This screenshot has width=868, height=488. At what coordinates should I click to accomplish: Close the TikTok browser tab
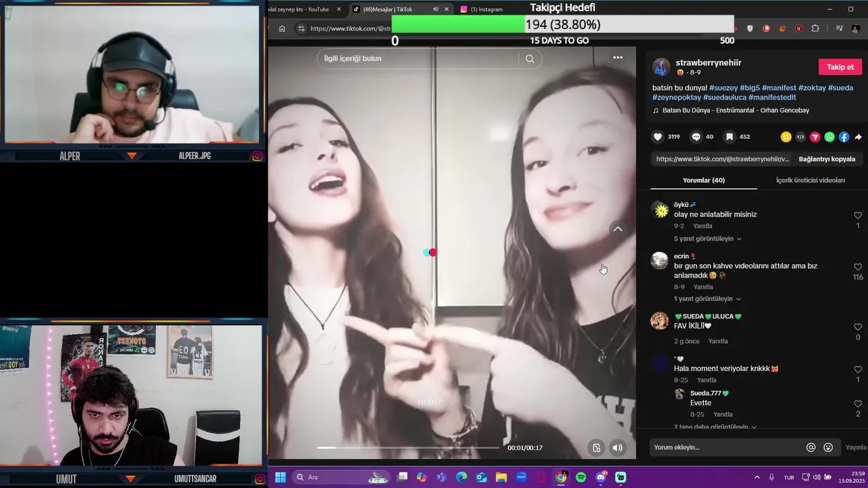(x=446, y=9)
